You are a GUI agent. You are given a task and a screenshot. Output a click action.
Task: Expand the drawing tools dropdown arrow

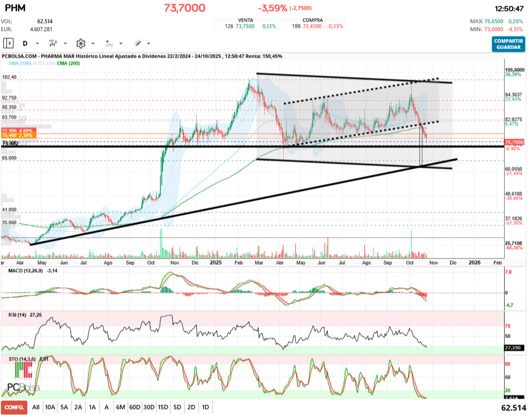[148, 44]
